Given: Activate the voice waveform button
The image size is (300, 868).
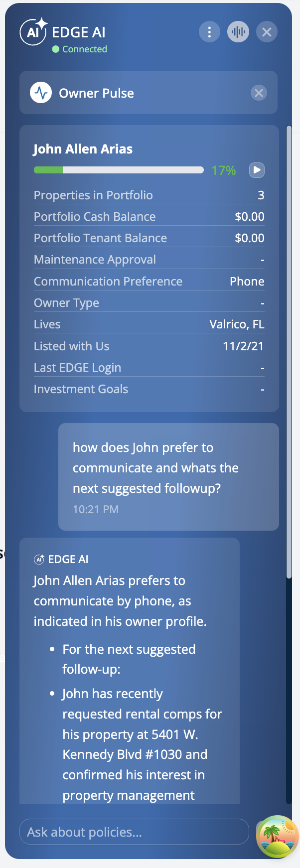Looking at the screenshot, I should pos(238,32).
